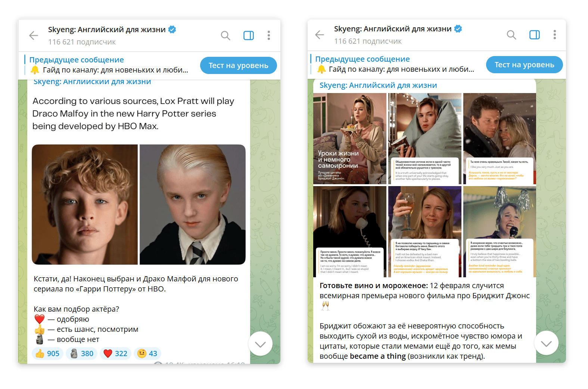Jump to bottom using the right window's down chevron

pos(547,343)
